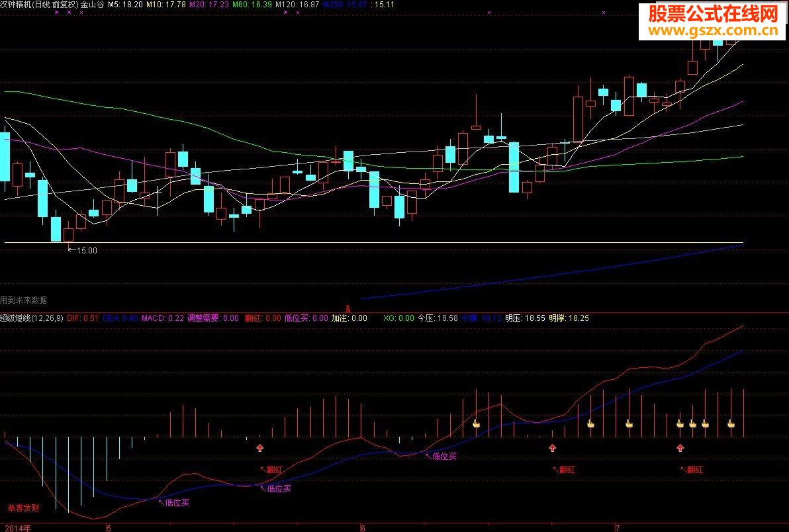Viewport: 789px width, 532px height.
Task: Click the blue 今撑 support value
Action: [482, 318]
